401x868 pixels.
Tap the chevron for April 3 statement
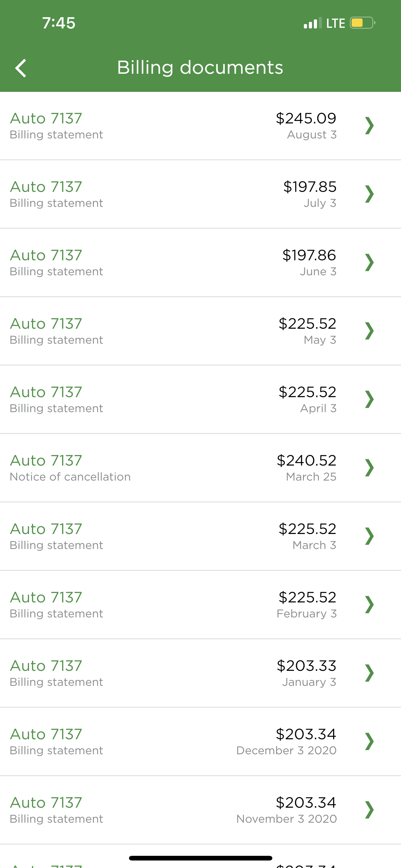point(369,399)
